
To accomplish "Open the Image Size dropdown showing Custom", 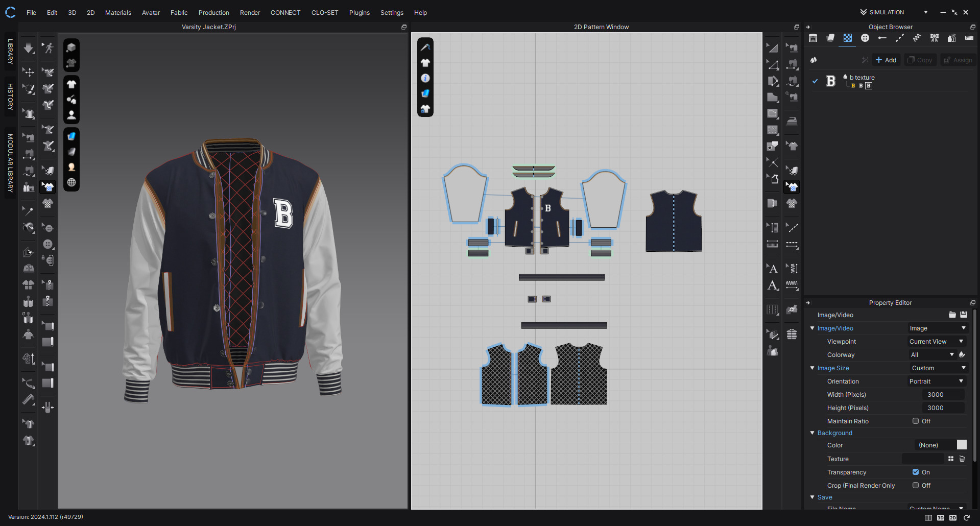I will pyautogui.click(x=939, y=368).
